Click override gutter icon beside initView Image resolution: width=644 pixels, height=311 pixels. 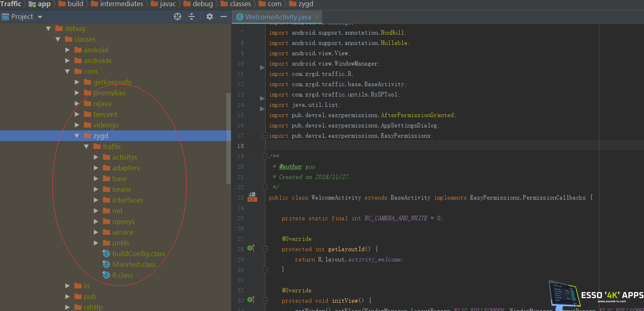click(251, 300)
